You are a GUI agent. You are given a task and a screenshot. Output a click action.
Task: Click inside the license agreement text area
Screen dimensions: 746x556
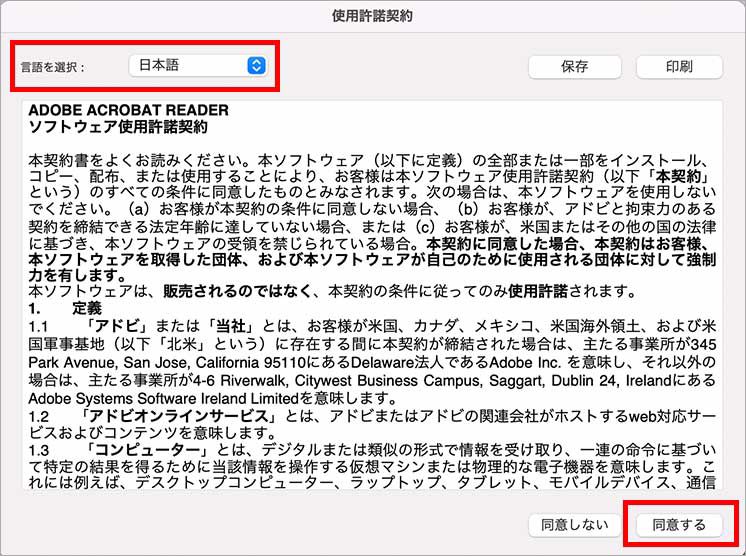tap(372, 295)
